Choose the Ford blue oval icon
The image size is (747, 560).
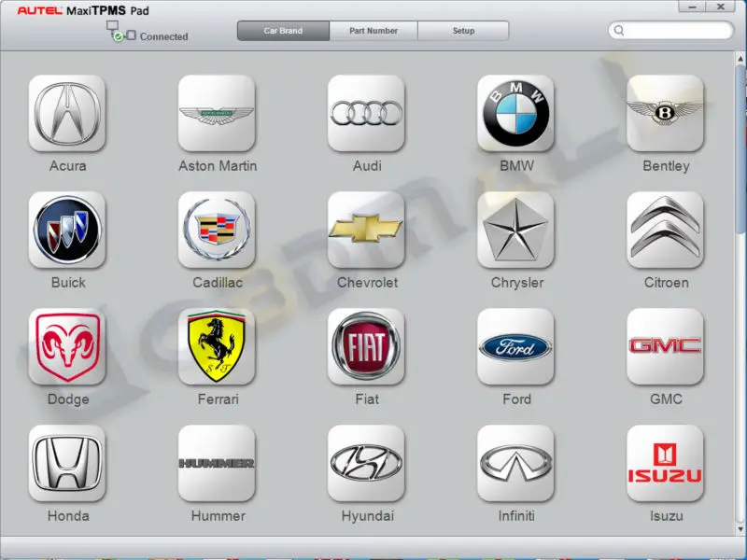(515, 346)
